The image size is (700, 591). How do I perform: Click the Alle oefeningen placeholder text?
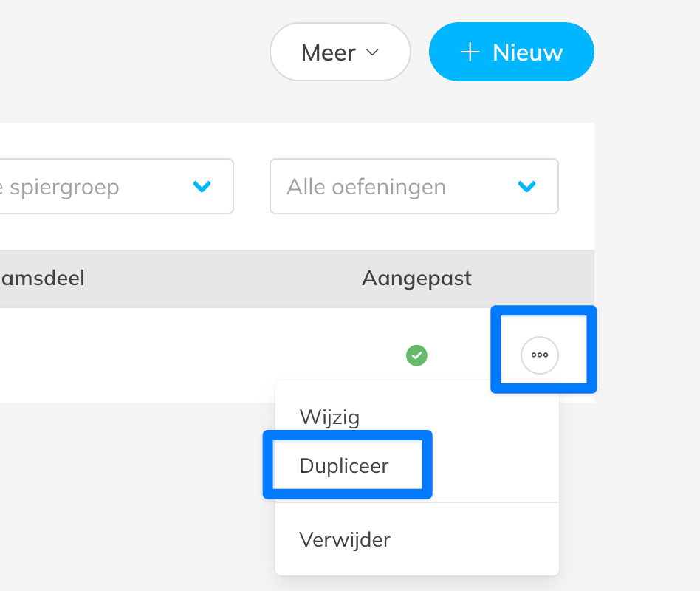[x=366, y=186]
